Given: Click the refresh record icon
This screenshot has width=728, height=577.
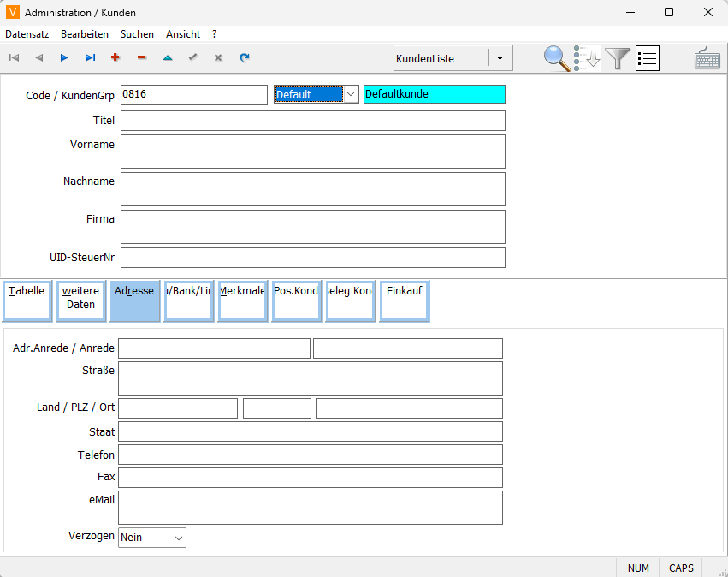Looking at the screenshot, I should point(244,58).
